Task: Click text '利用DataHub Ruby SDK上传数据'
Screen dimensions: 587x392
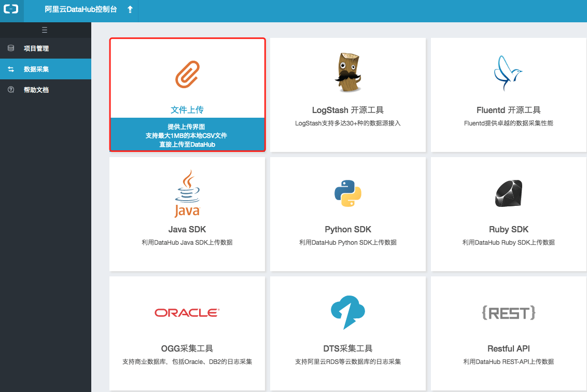Action: [x=508, y=242]
